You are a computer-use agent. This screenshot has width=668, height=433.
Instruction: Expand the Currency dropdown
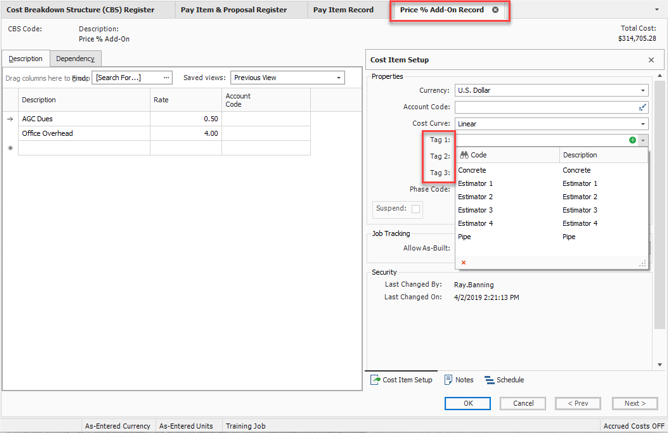click(x=643, y=90)
